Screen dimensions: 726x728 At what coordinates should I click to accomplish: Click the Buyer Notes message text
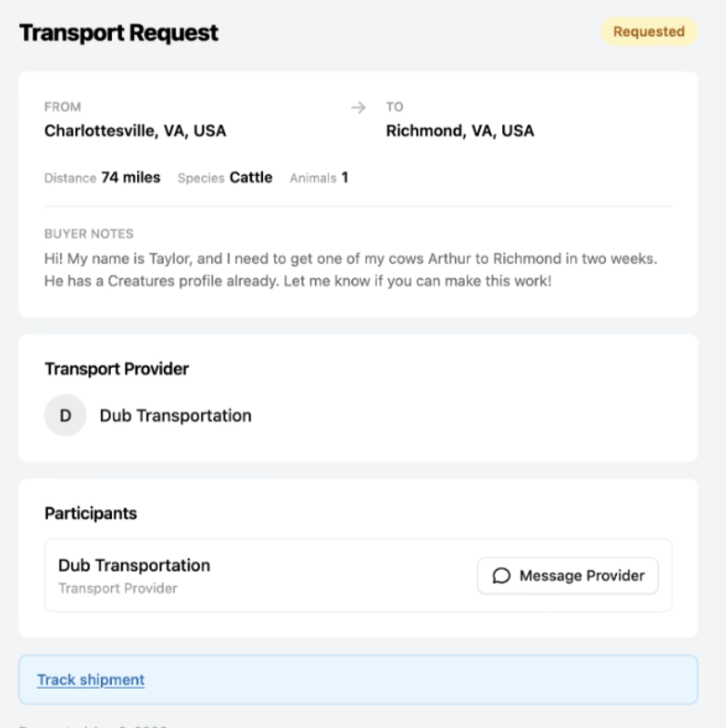pyautogui.click(x=350, y=269)
